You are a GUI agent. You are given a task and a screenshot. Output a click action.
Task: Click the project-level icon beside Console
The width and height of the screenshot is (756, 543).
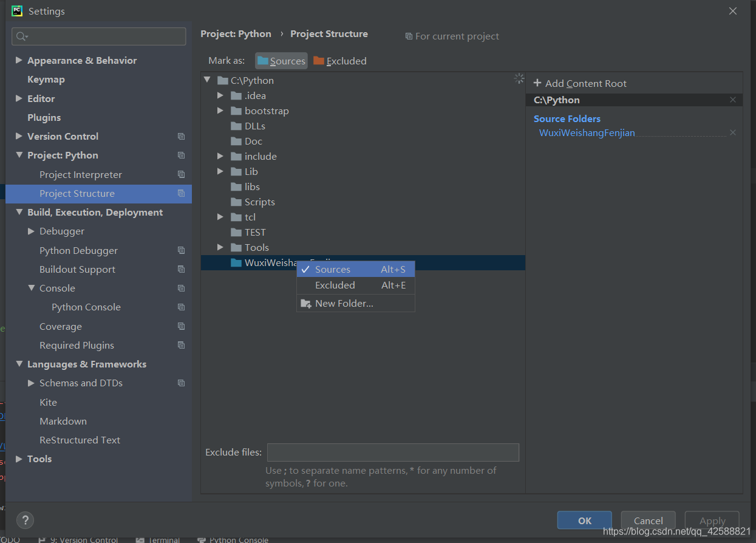coord(181,288)
